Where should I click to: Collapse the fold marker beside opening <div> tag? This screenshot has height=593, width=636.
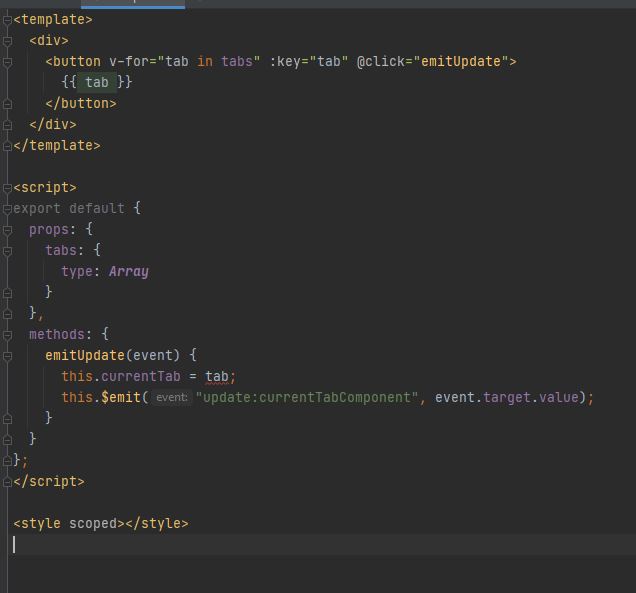(x=7, y=41)
